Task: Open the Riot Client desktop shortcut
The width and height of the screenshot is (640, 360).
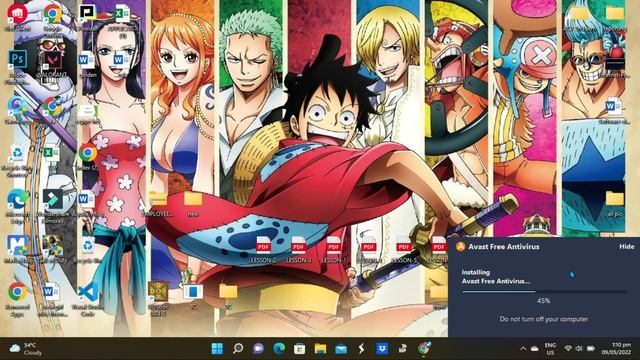Action: pos(17,18)
